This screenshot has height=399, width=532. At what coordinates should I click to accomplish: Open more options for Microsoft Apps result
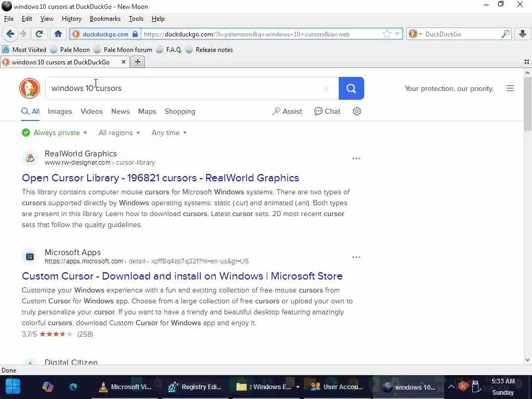click(x=356, y=257)
